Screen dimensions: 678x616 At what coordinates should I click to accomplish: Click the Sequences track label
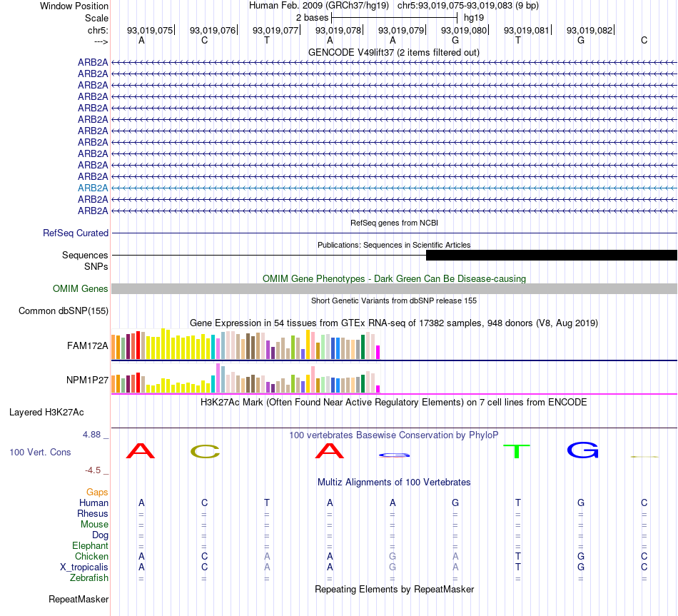tap(85, 256)
